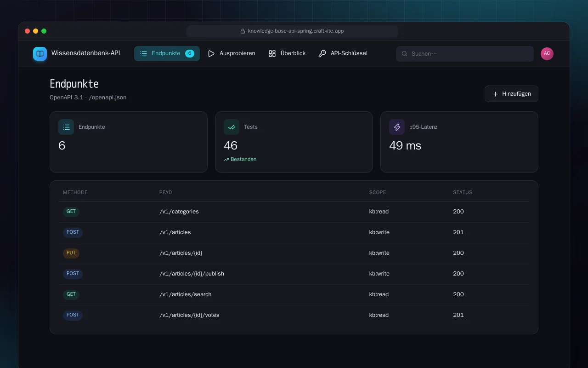Click the lock icon in the address bar
This screenshot has height=368, width=588.
[x=243, y=31]
